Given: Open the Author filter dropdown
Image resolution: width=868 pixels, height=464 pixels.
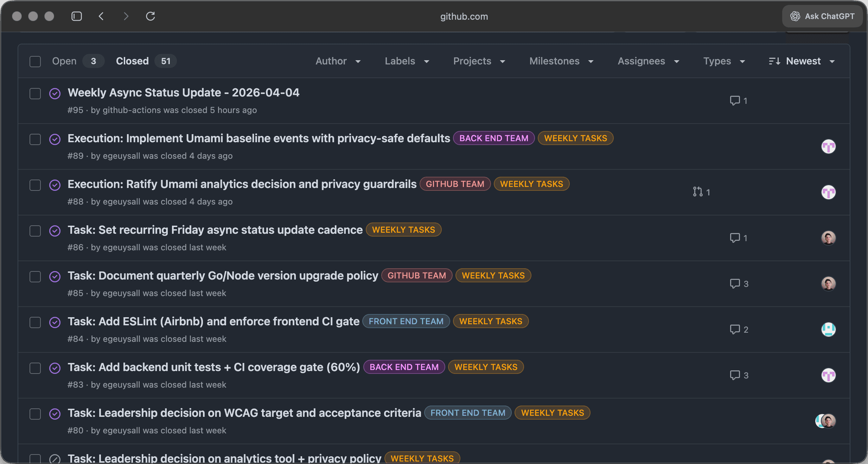Looking at the screenshot, I should click(x=338, y=61).
